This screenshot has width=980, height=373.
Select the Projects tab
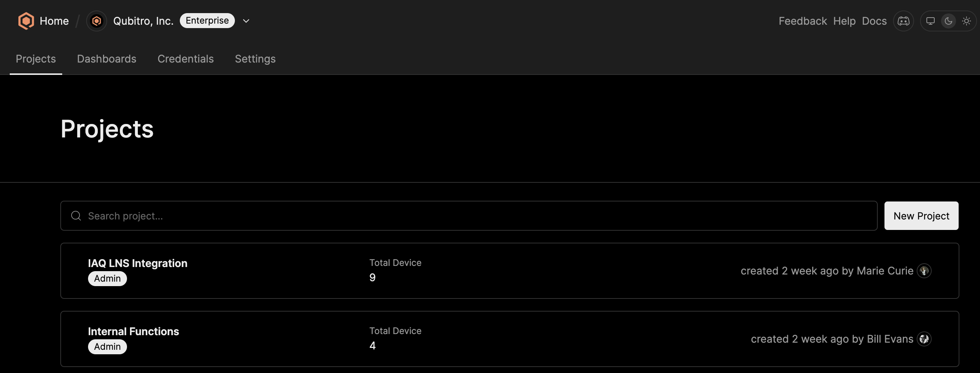pos(36,59)
